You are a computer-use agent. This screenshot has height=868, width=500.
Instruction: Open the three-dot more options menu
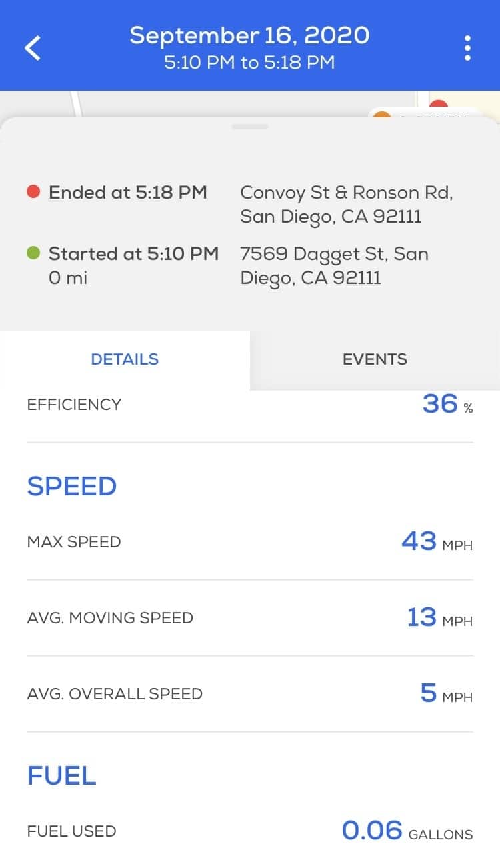[467, 48]
